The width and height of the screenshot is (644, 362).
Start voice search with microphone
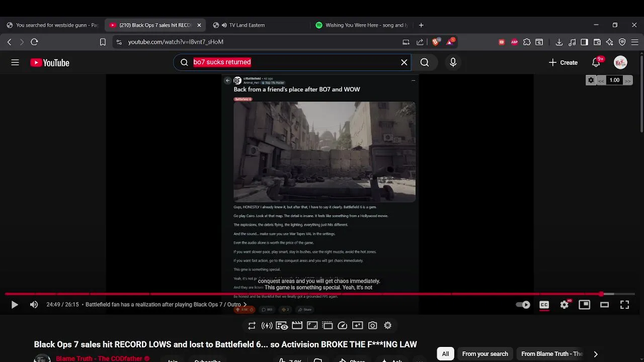click(x=453, y=62)
